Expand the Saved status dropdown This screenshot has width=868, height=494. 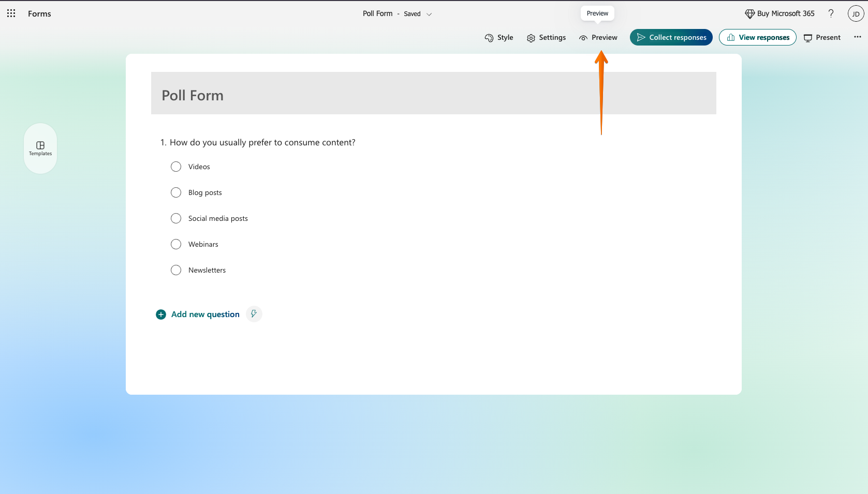pos(429,14)
